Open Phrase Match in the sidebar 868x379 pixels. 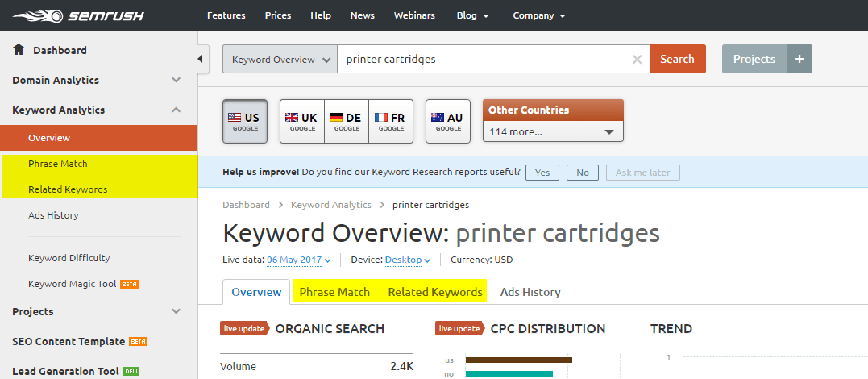[x=57, y=164]
